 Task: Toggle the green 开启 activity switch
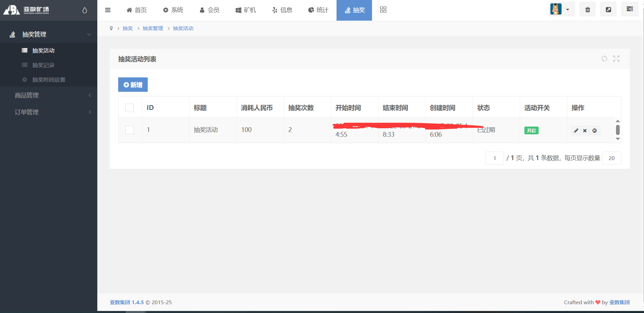[531, 131]
